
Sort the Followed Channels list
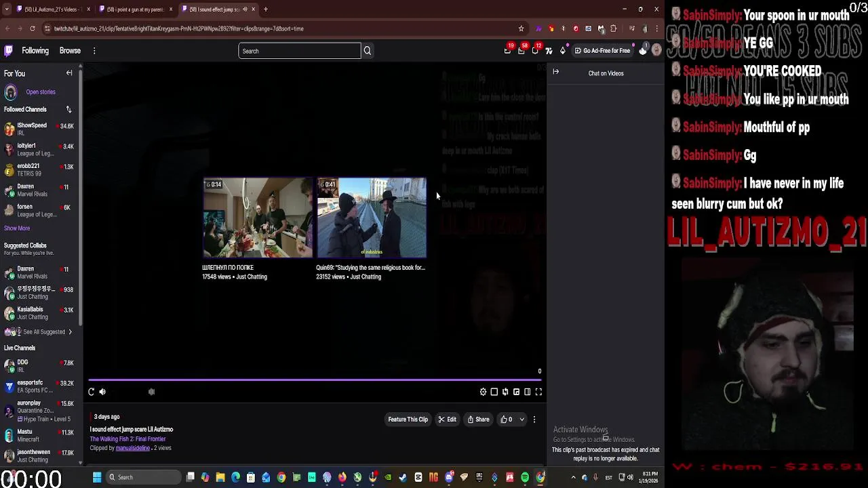tap(68, 109)
